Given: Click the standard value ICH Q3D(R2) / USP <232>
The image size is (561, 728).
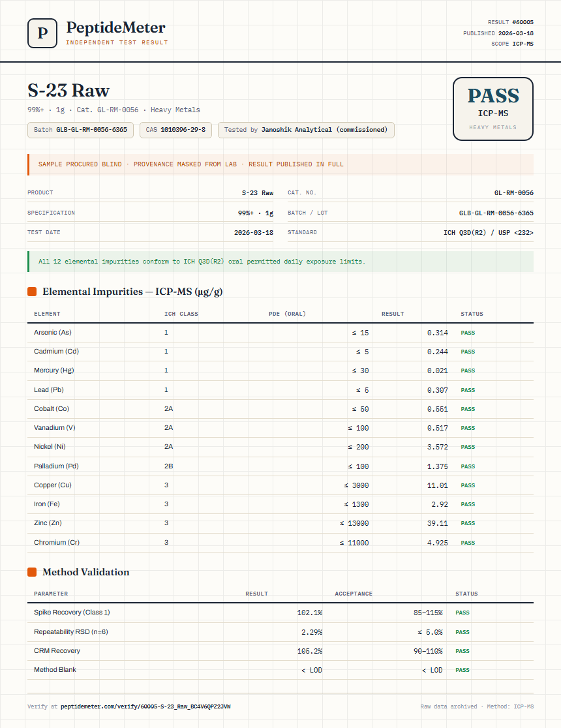Looking at the screenshot, I should 489,233.
